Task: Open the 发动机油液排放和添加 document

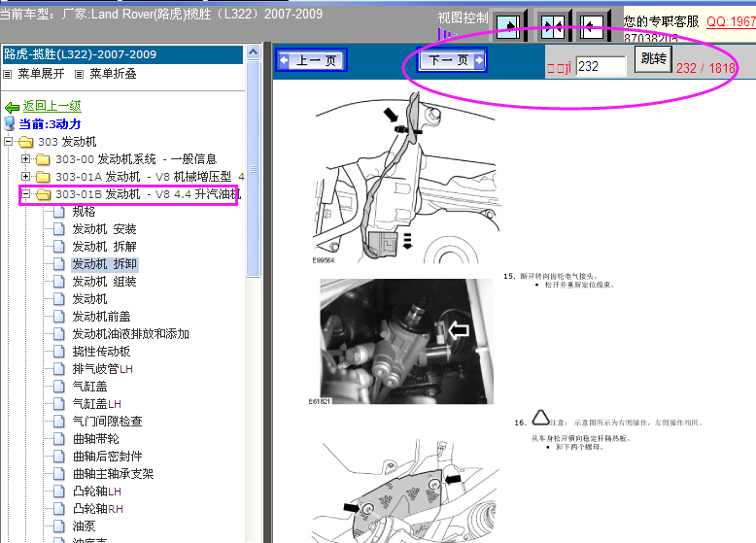Action: pyautogui.click(x=130, y=334)
